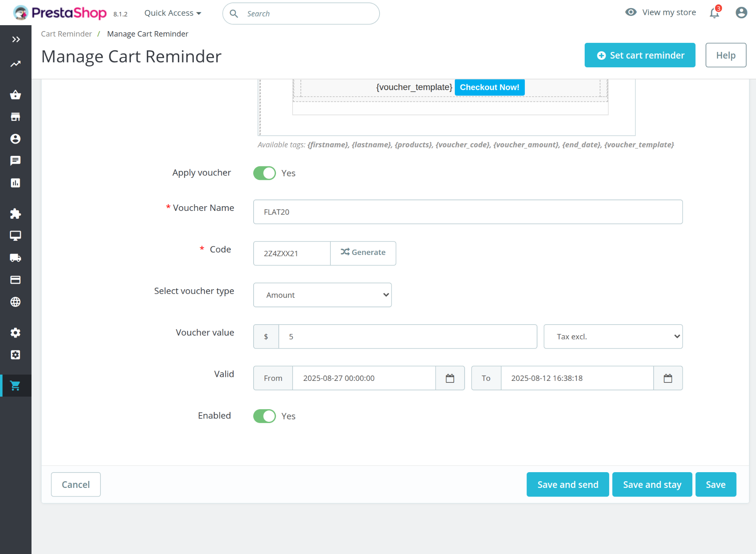Open the Valid To date calendar icon
Viewport: 756px width, 554px height.
click(668, 378)
